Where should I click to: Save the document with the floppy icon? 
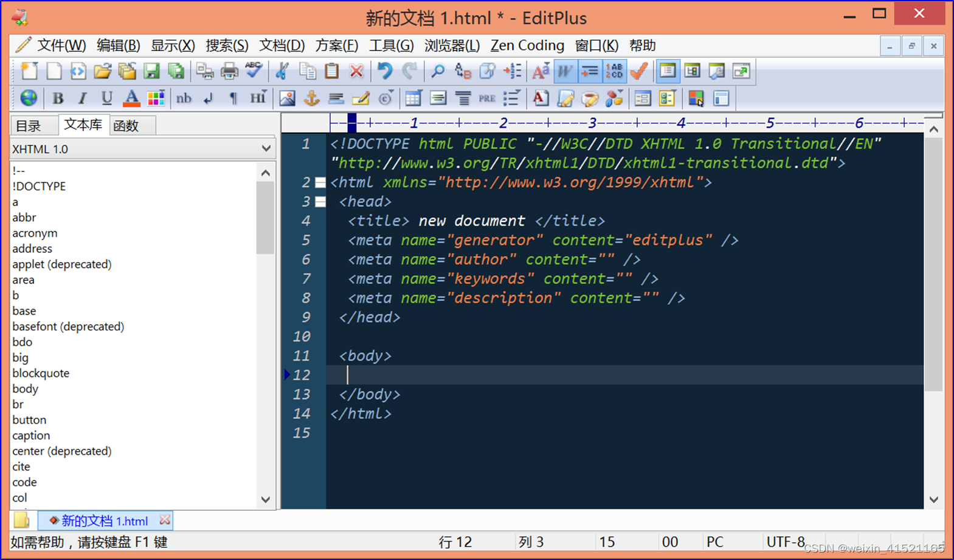click(x=151, y=71)
